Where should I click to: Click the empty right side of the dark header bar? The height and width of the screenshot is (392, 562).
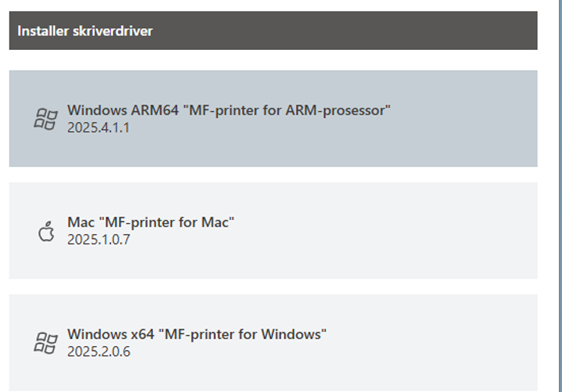[x=391, y=31]
